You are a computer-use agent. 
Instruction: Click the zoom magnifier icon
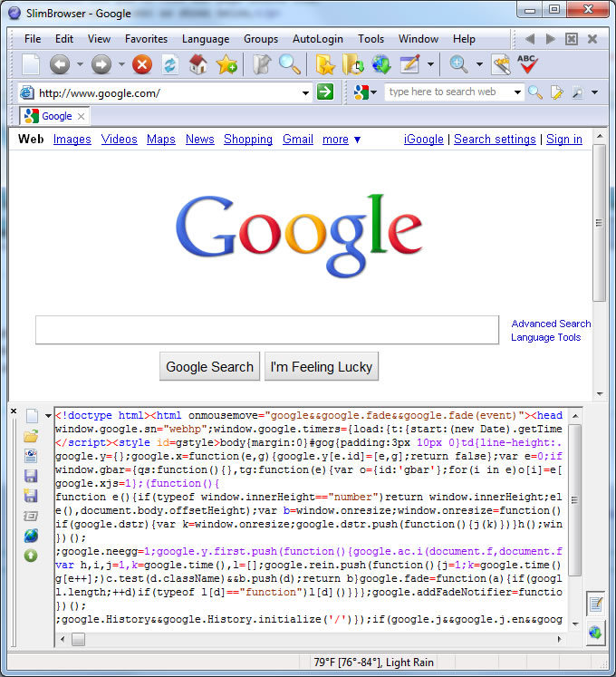click(458, 64)
